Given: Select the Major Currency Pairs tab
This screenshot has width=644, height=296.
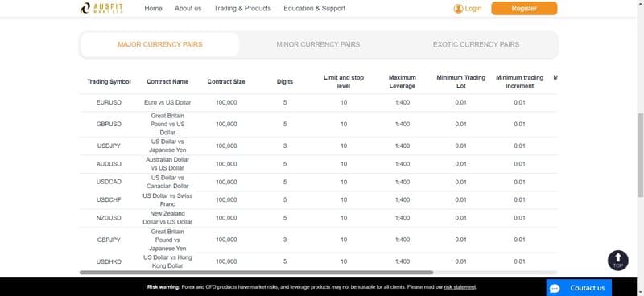Looking at the screenshot, I should click(x=159, y=44).
